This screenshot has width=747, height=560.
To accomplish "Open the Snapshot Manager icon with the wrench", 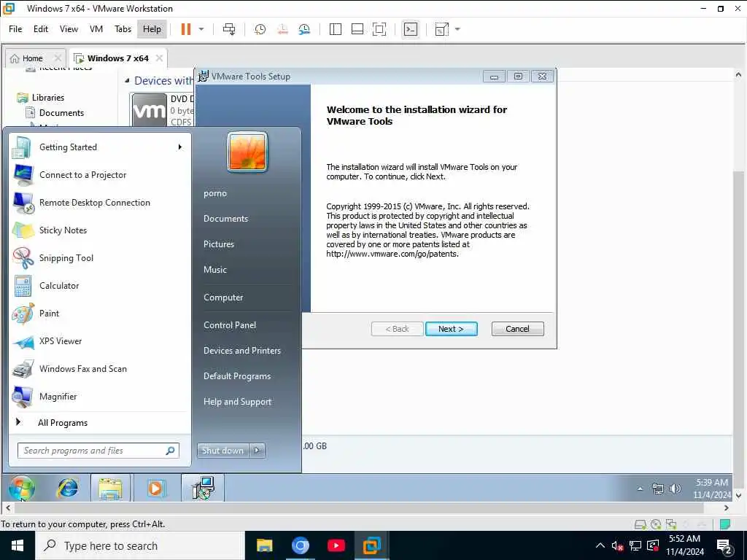I will click(x=304, y=29).
